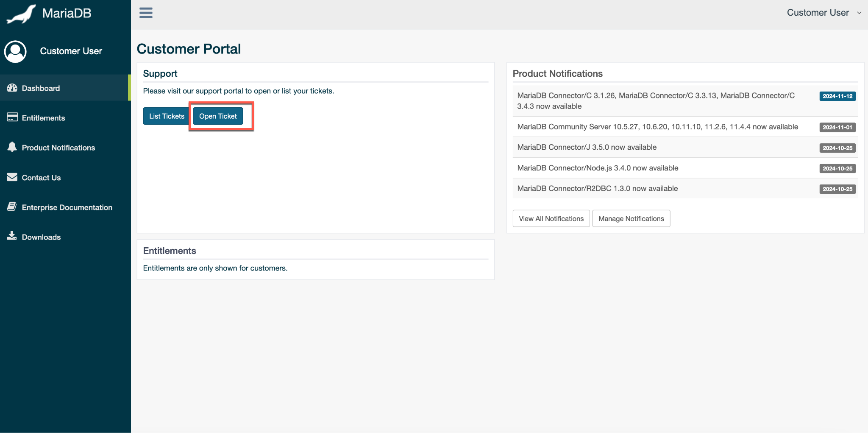Click the Dashboard gauge icon
Image resolution: width=868 pixels, height=433 pixels.
(x=12, y=88)
